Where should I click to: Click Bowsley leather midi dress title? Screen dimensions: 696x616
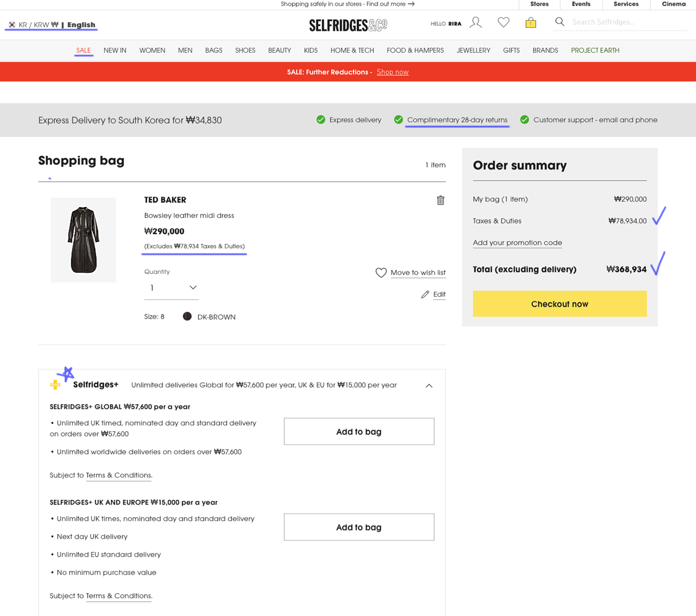tap(189, 216)
